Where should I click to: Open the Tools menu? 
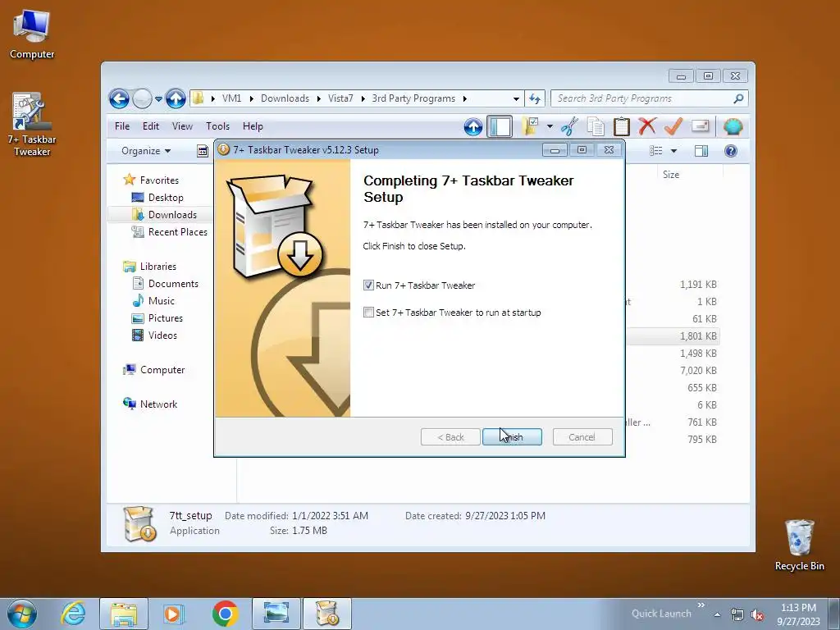[217, 126]
